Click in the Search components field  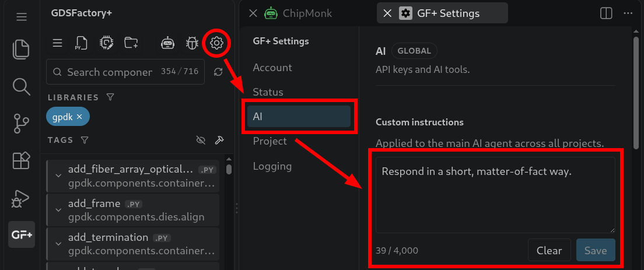coord(125,72)
